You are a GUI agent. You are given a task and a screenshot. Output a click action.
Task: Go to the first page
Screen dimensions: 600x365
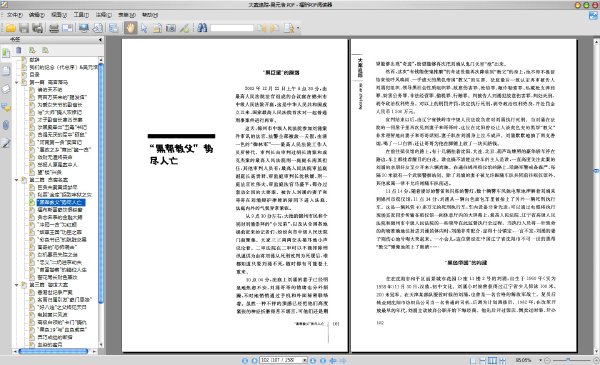(245, 360)
